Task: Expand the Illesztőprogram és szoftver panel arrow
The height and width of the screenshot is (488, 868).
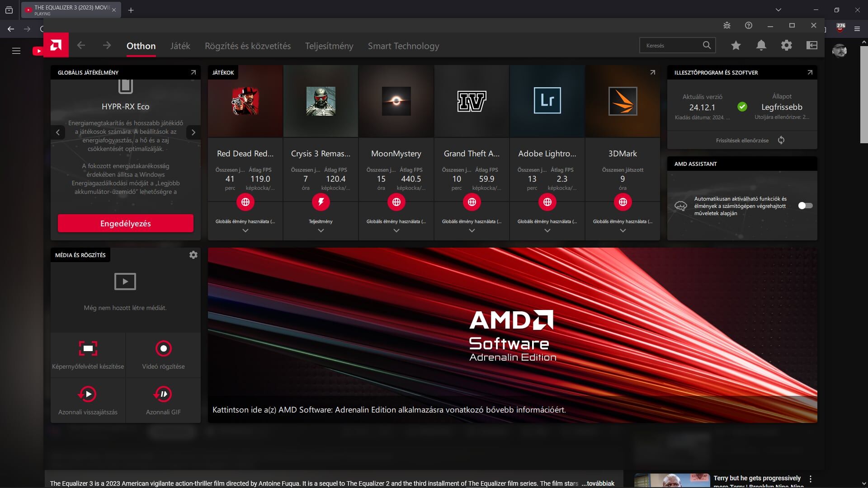Action: pos(810,72)
